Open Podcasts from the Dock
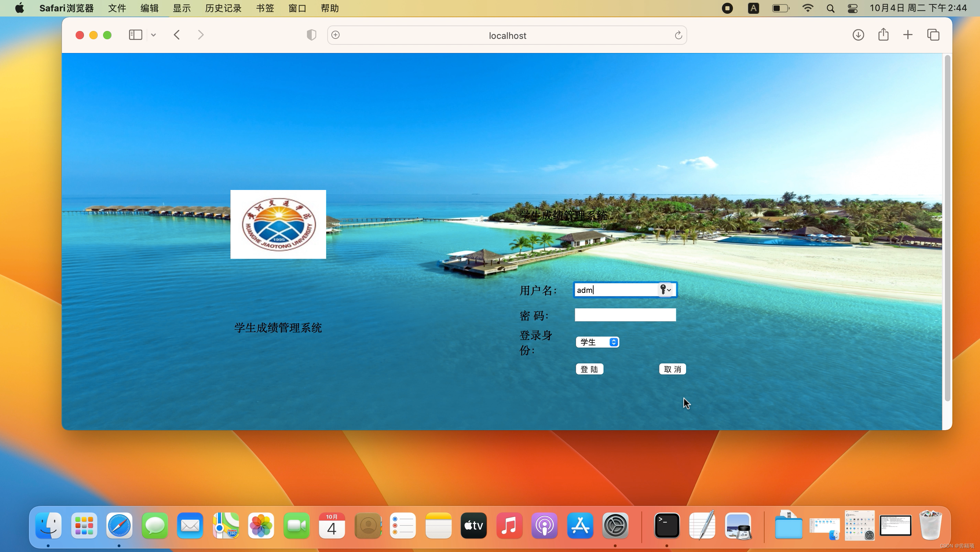980x552 pixels. point(544,526)
